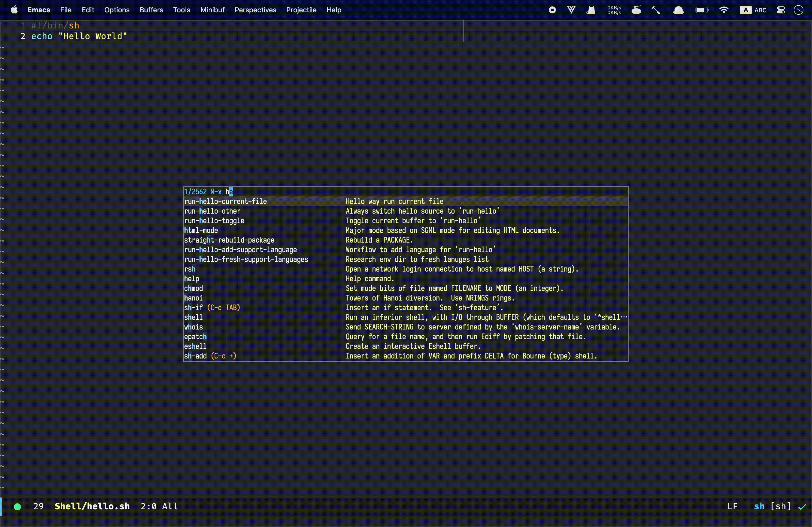Open the hat-shaped menu bar icon
Screen dimensions: 812x527
[678, 10]
